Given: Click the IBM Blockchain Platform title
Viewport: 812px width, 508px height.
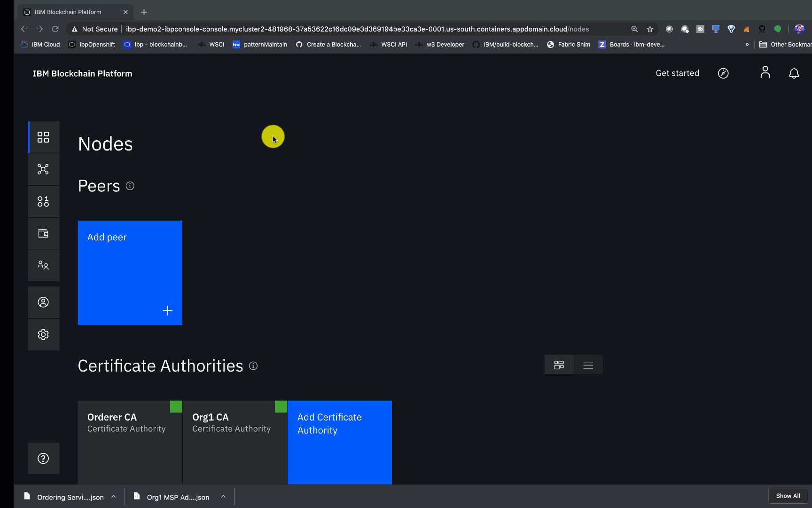Looking at the screenshot, I should (83, 73).
